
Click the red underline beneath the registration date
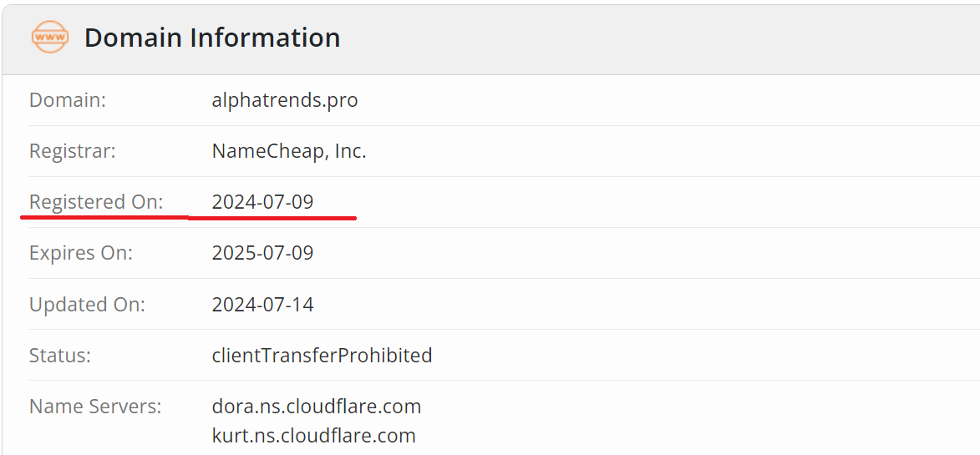(273, 219)
